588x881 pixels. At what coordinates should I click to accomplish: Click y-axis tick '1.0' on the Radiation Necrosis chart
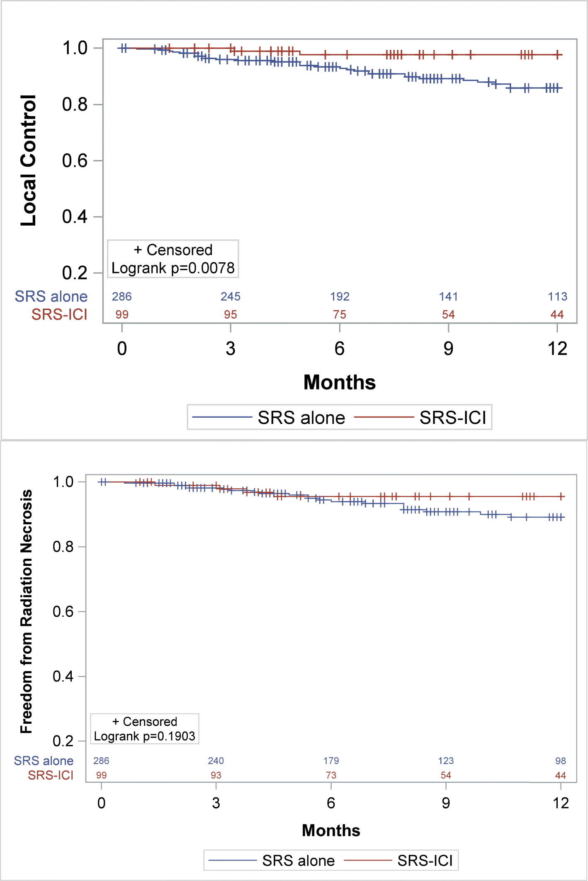tap(63, 482)
